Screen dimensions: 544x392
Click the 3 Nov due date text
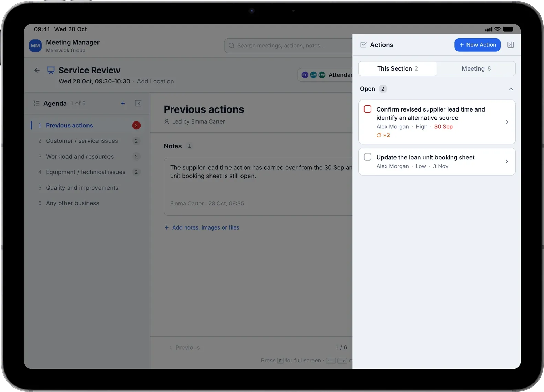coord(441,166)
